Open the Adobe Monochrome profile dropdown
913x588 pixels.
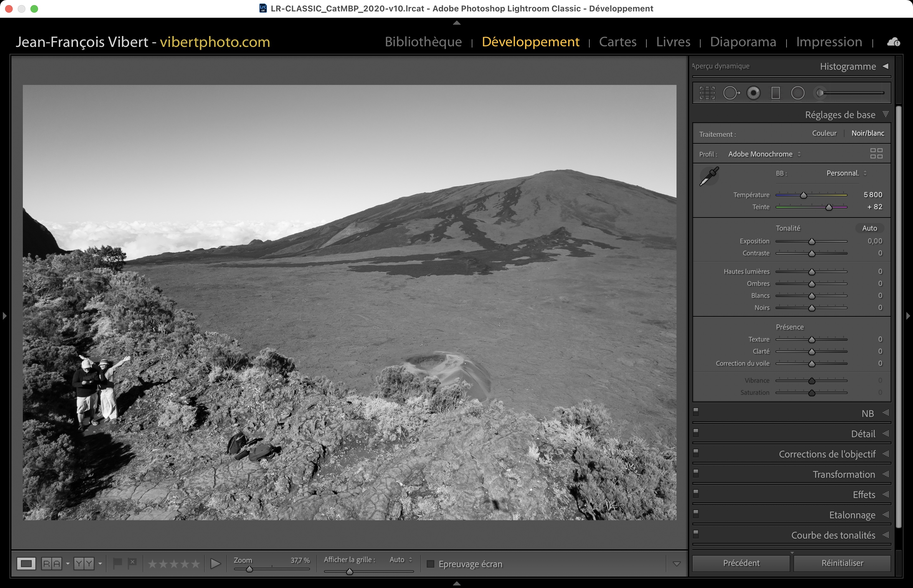pyautogui.click(x=764, y=154)
